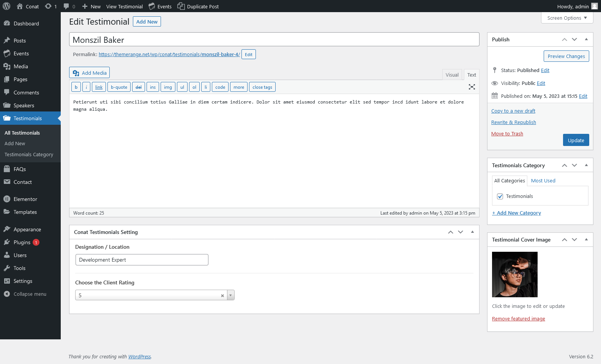The width and height of the screenshot is (601, 364).
Task: Collapse the Conat Testimonials Setting panel
Action: [472, 232]
